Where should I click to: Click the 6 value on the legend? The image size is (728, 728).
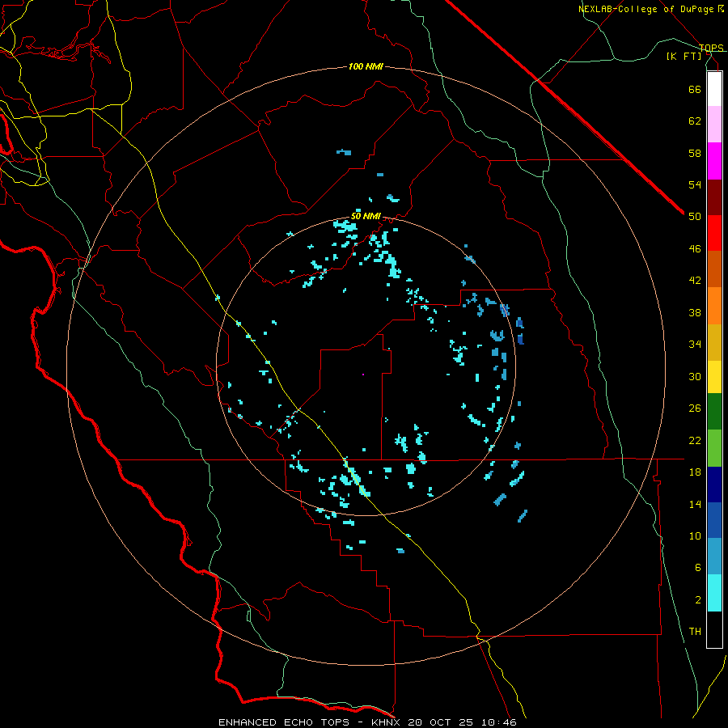[x=698, y=568]
